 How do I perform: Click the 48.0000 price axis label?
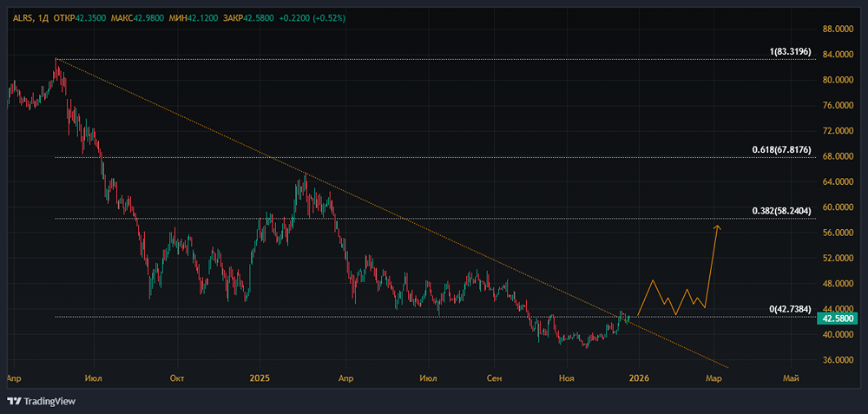[x=837, y=284]
